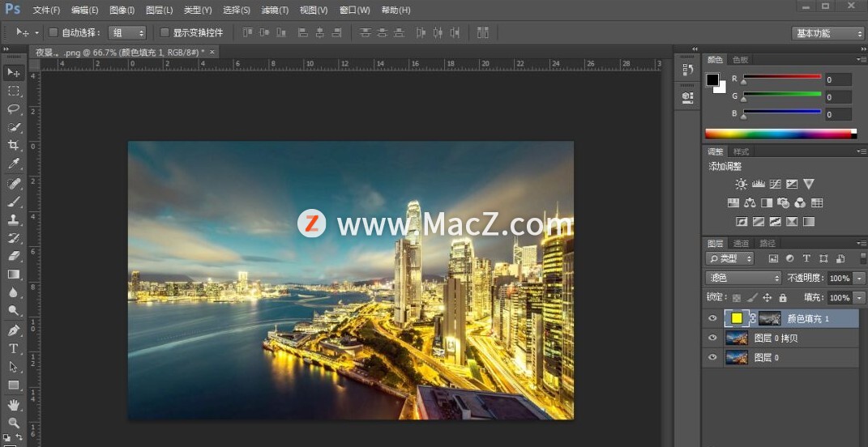Open the 文件(F) menu

click(x=46, y=11)
